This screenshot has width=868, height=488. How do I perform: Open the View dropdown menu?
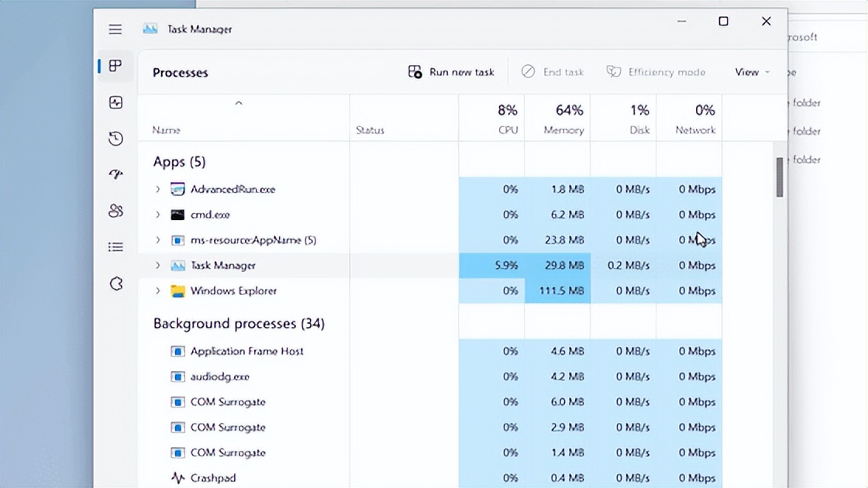tap(752, 72)
